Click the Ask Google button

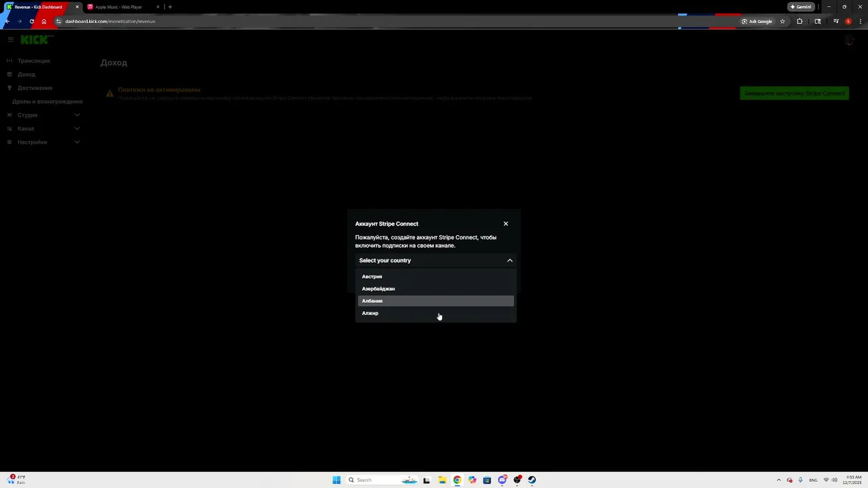point(757,21)
